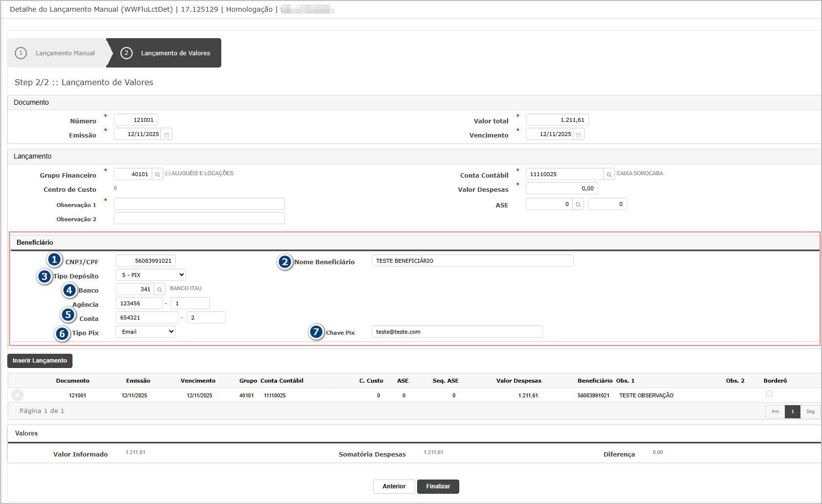Select the Lançamento de Valores step tab

(x=166, y=53)
